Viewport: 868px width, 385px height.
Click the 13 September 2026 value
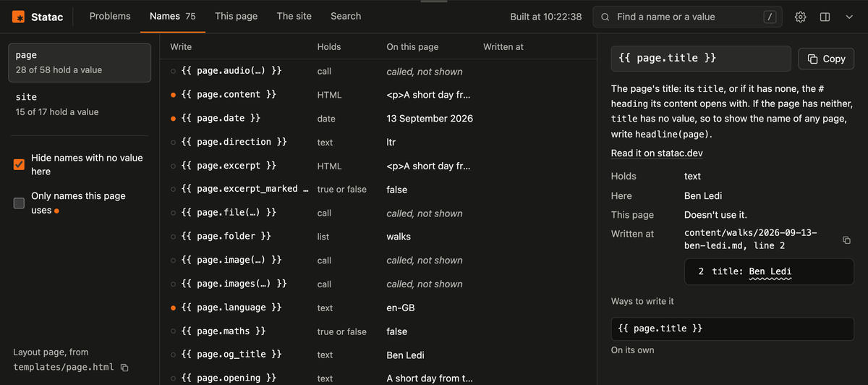click(x=430, y=118)
